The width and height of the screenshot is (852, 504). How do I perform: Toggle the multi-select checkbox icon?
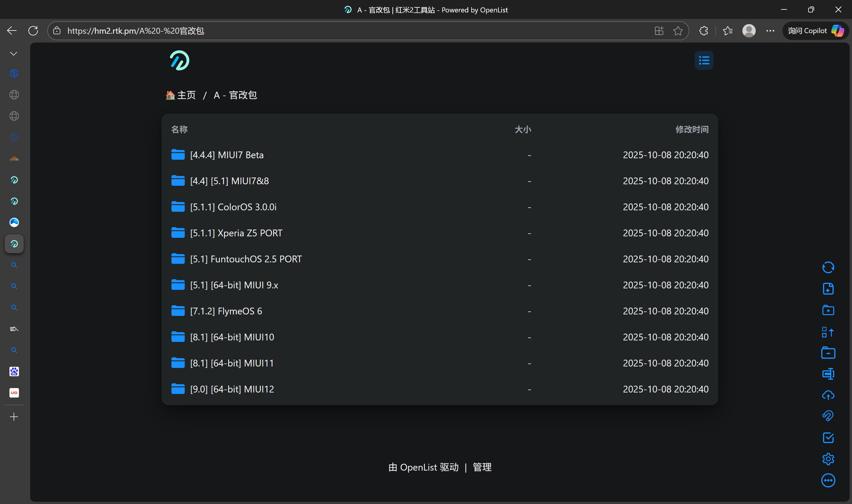tap(828, 438)
